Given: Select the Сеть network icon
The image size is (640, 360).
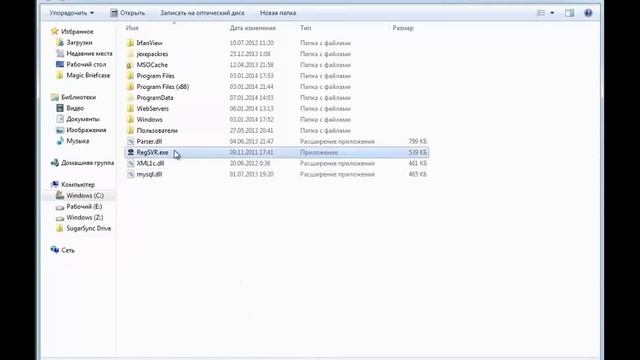Looking at the screenshot, I should (x=55, y=250).
